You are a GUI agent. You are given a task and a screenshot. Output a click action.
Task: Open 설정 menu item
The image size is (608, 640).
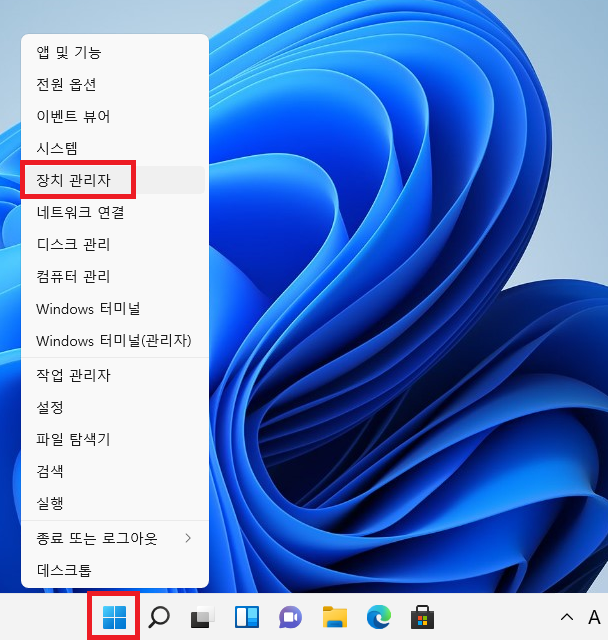click(115, 407)
